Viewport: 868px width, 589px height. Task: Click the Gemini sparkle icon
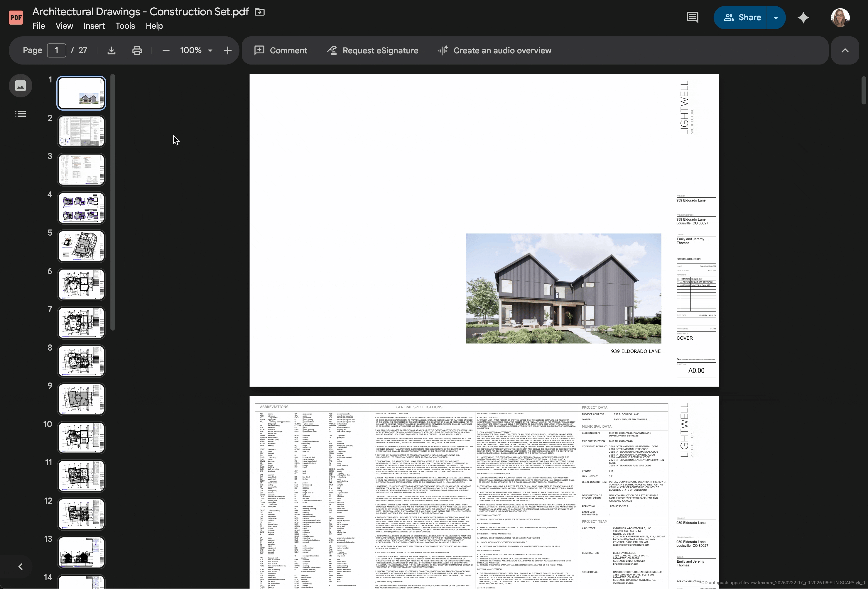(x=803, y=17)
